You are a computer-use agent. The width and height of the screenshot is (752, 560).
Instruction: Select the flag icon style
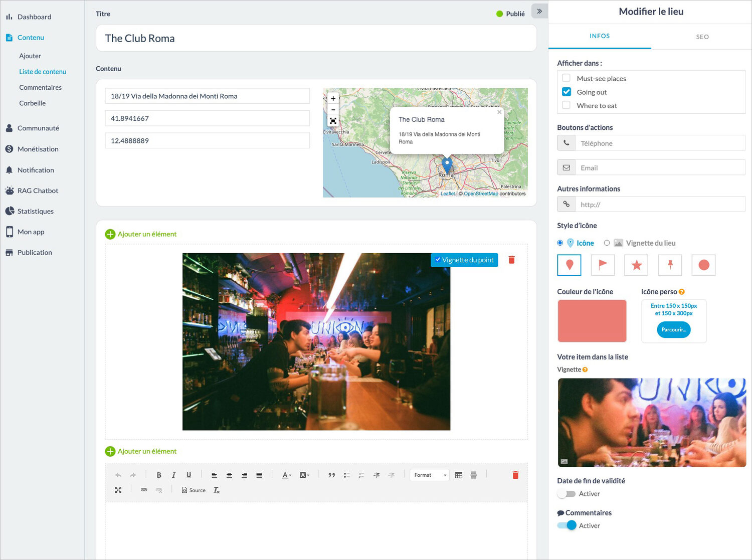click(x=603, y=265)
